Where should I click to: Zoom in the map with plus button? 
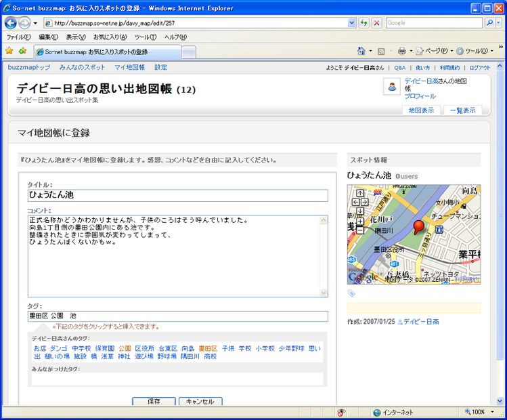click(x=360, y=222)
